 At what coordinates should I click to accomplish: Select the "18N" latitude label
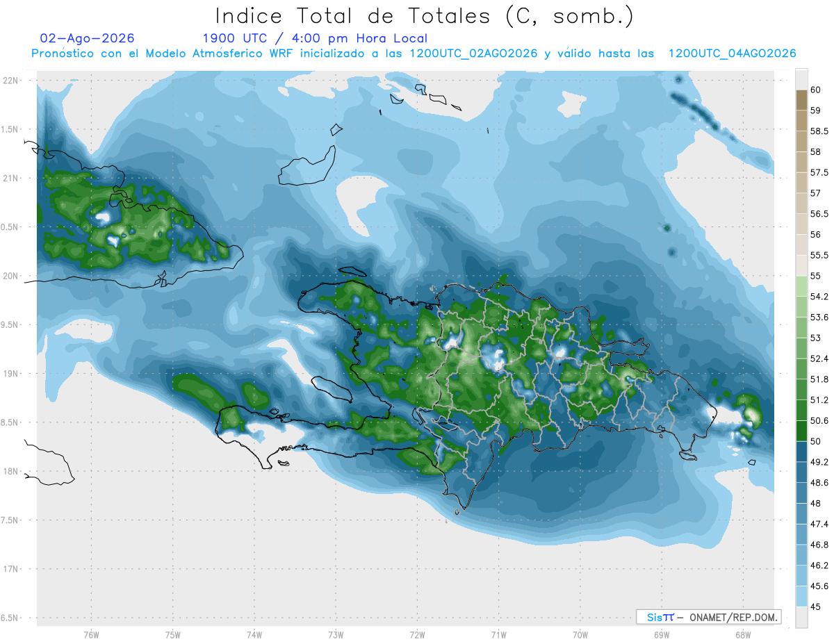click(11, 471)
